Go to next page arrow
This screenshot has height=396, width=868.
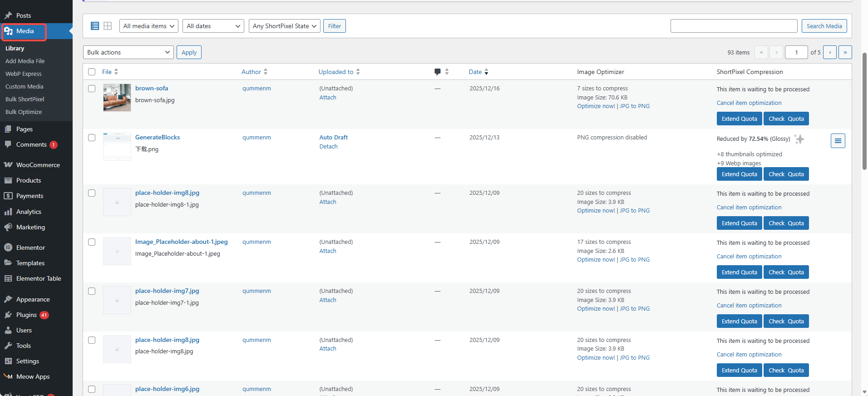(829, 52)
